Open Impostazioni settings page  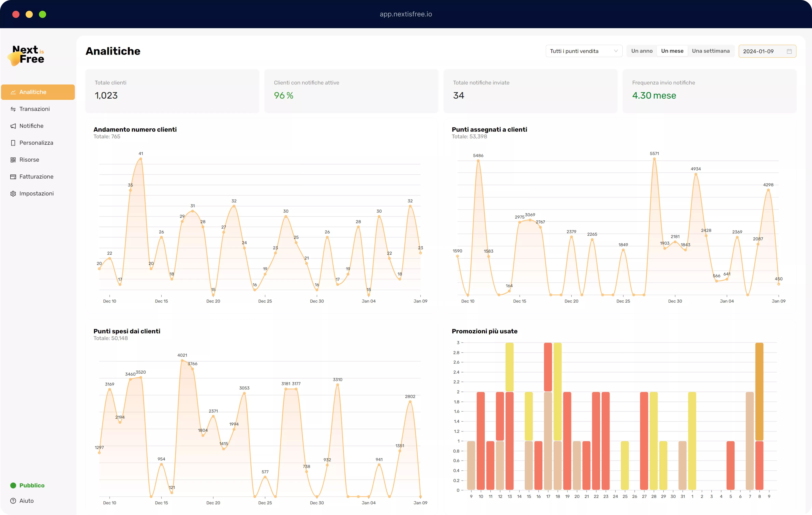pyautogui.click(x=38, y=194)
